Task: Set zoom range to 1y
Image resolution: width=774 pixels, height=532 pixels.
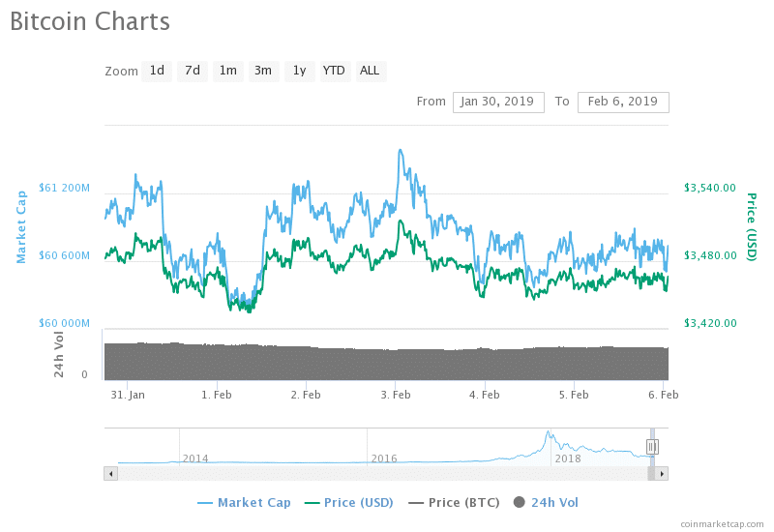Action: click(300, 71)
